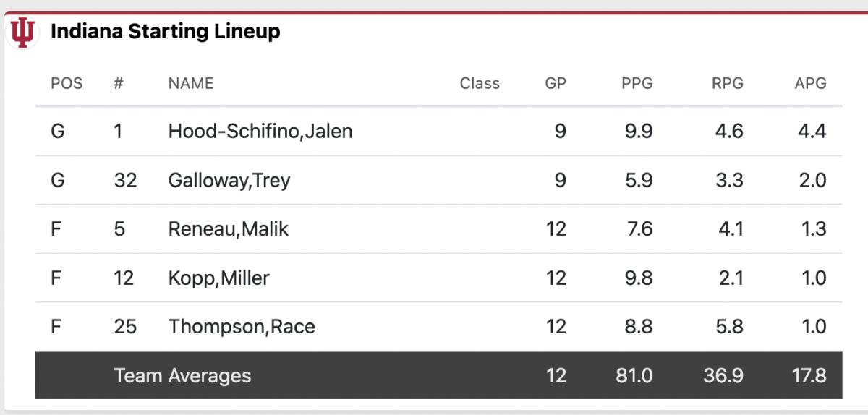Select the APG column header
868x415 pixels.
pyautogui.click(x=810, y=83)
